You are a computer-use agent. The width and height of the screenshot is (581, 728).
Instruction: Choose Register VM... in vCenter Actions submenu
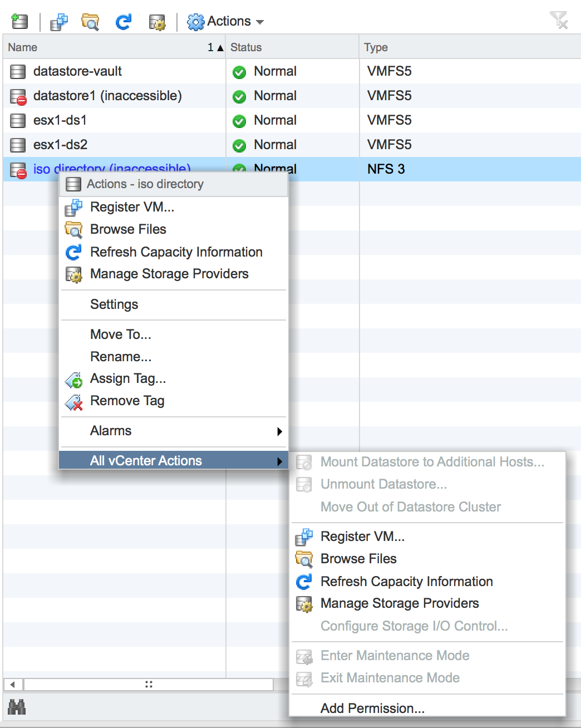(427, 537)
